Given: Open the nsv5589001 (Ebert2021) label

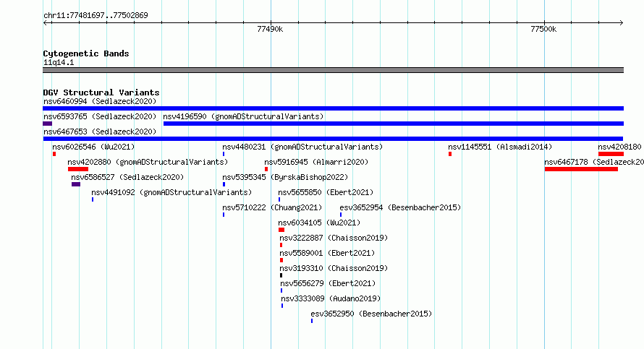Looking at the screenshot, I should [x=327, y=253].
